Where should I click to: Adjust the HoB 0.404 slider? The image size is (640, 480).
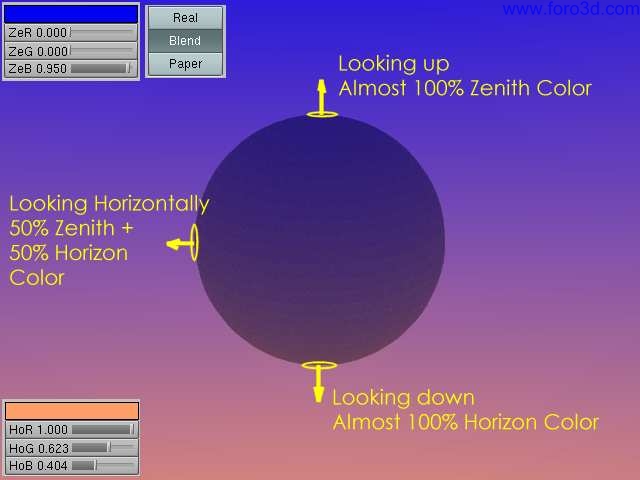pyautogui.click(x=72, y=466)
